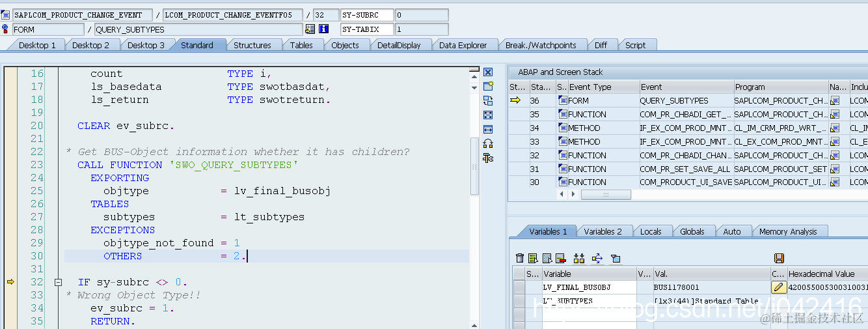Switch to the Globals tab

click(x=692, y=231)
